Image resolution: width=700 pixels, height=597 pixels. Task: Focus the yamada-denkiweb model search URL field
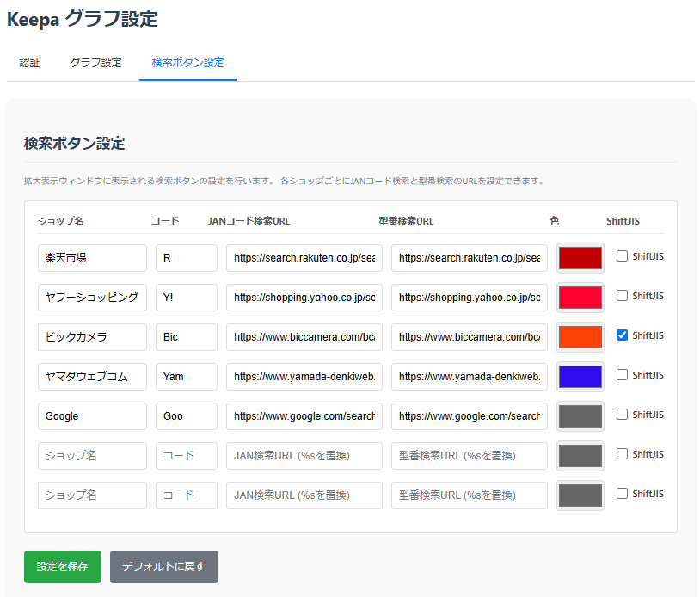pyautogui.click(x=470, y=377)
